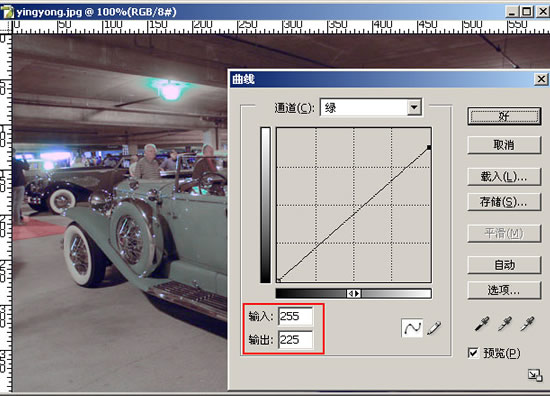Click the vertical ruler on left
550x396 pixels.
[6, 213]
